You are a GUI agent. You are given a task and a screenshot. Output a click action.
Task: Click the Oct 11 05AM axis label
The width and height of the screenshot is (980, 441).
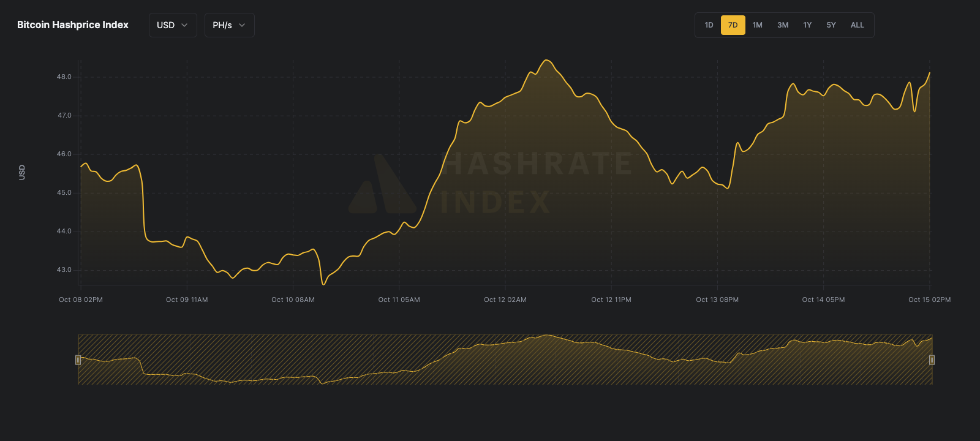(399, 300)
